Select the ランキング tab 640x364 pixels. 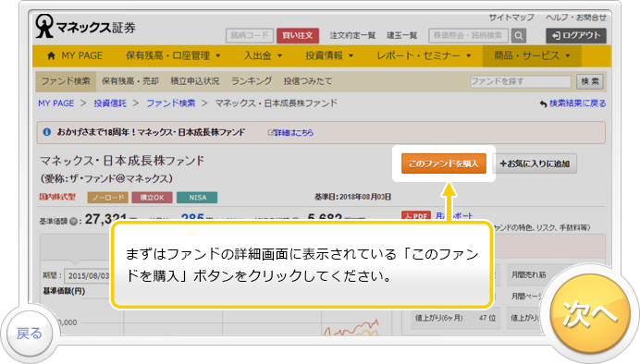pyautogui.click(x=252, y=81)
